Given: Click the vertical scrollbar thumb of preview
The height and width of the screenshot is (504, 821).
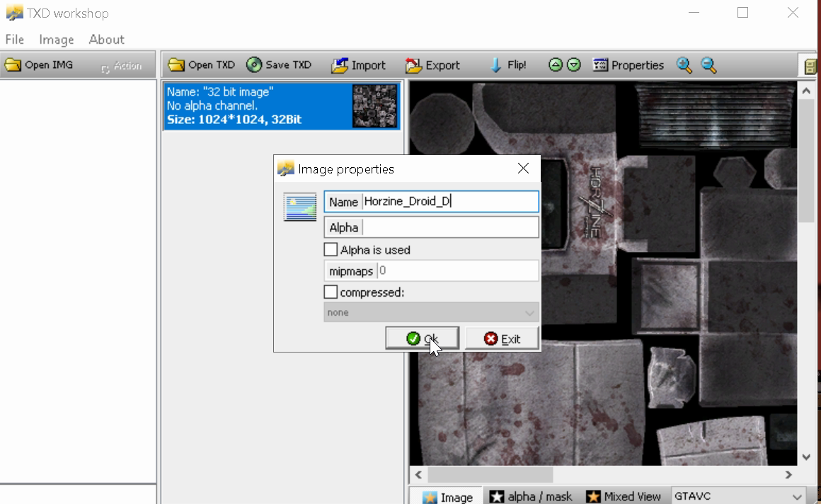Looking at the screenshot, I should tap(806, 160).
